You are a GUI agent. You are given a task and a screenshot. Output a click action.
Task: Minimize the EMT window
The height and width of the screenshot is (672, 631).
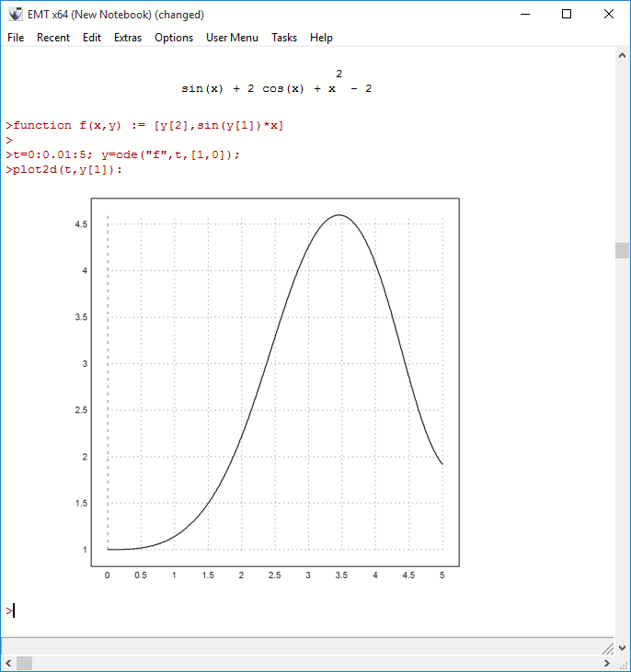525,14
